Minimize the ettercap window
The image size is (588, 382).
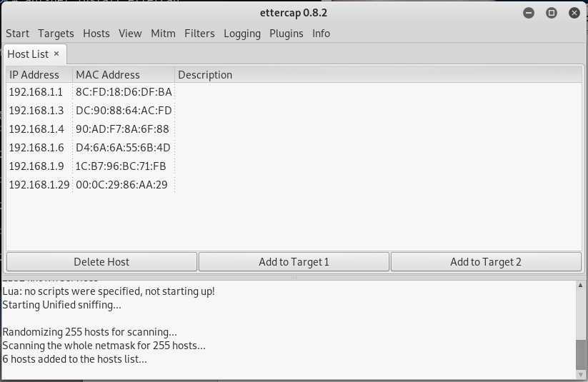(529, 13)
